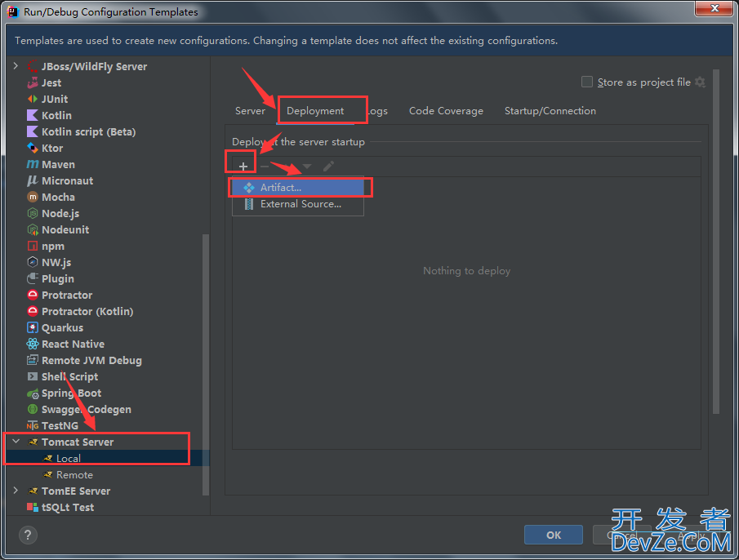Viewport: 739px width, 560px height.
Task: Open the Startup/Connection tab
Action: coord(550,111)
